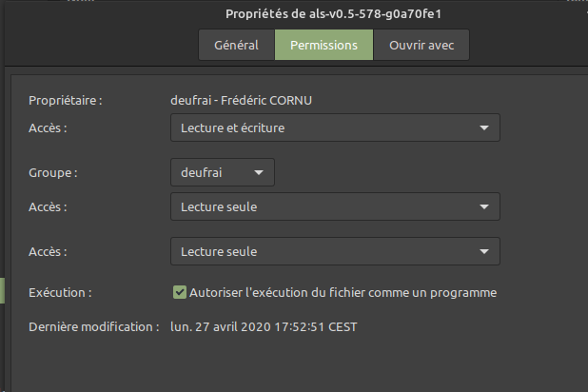Click the "Groupe :" label
The width and height of the screenshot is (588, 392).
(53, 173)
